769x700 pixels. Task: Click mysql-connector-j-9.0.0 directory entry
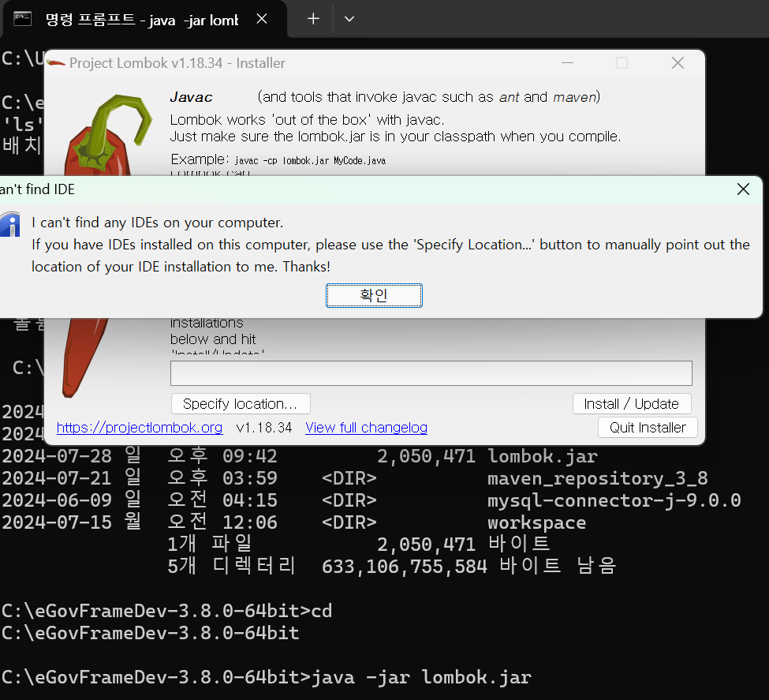[614, 500]
